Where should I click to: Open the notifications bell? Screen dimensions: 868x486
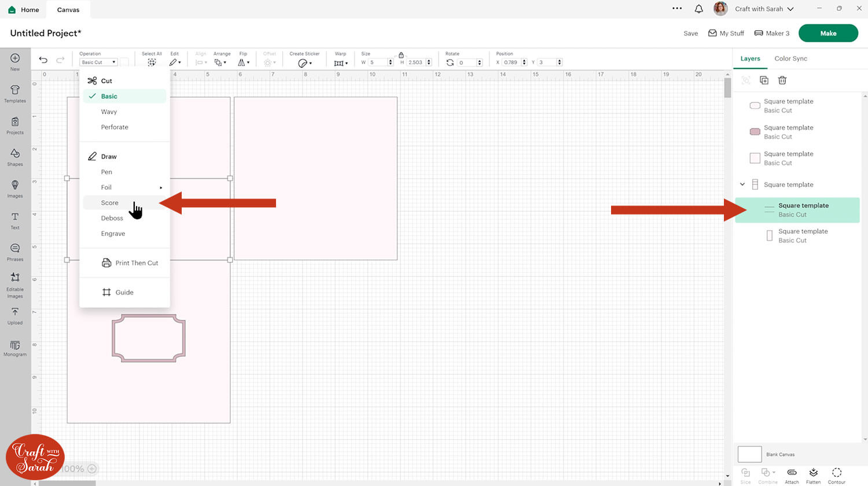click(699, 9)
